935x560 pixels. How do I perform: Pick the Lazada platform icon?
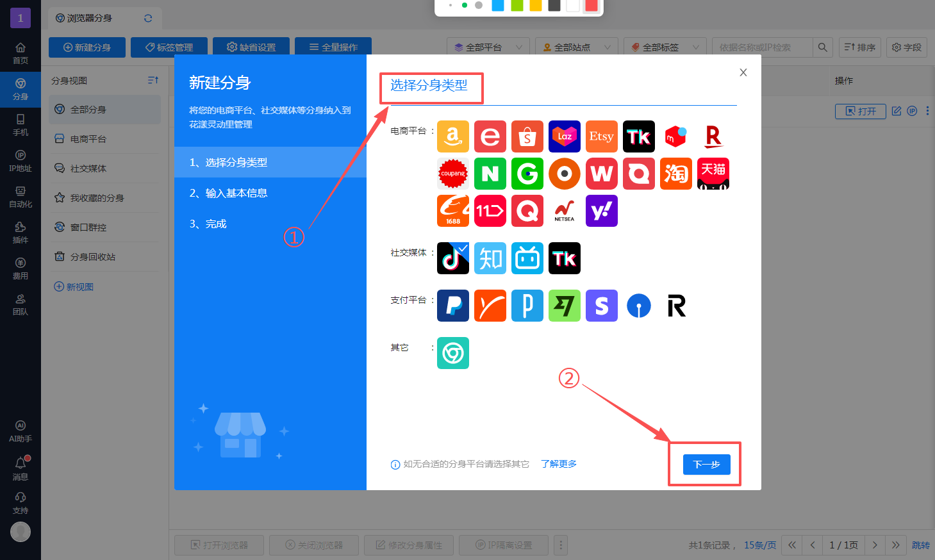coord(564,136)
